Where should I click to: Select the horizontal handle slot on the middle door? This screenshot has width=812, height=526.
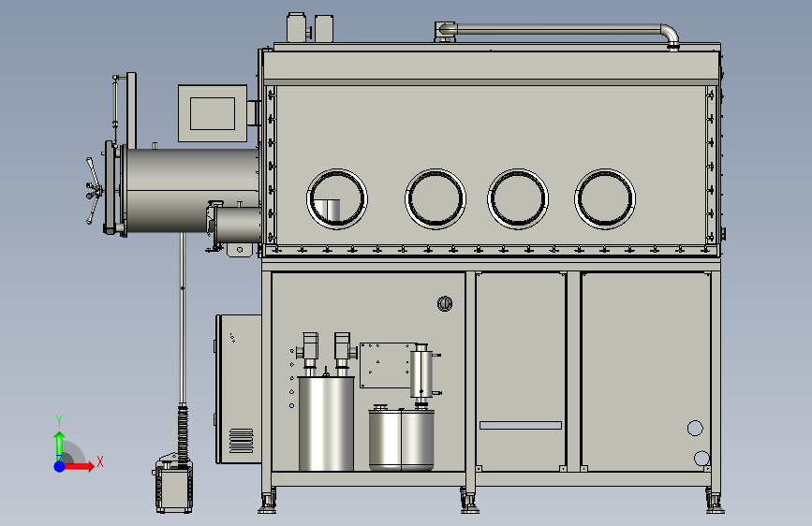click(521, 426)
